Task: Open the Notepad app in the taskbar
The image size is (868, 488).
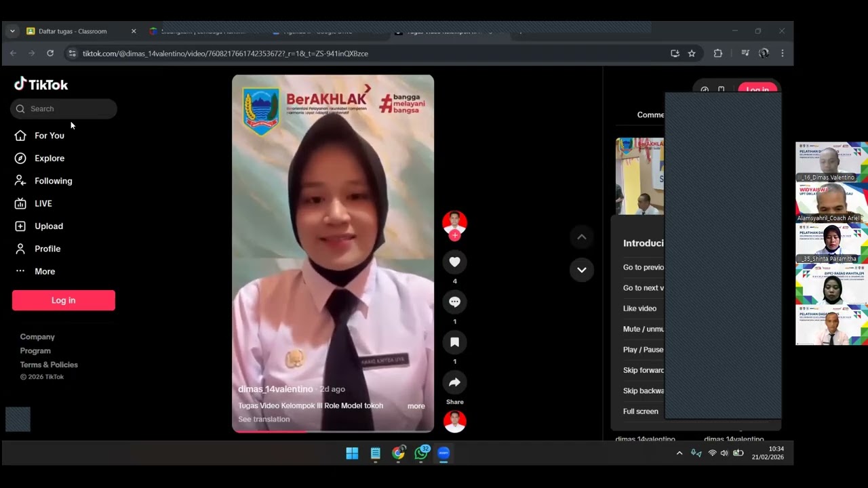Action: (x=375, y=453)
